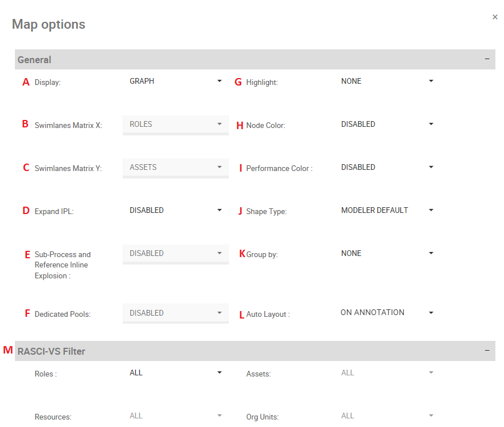
Task: Open the Display dropdown
Action: [x=175, y=81]
